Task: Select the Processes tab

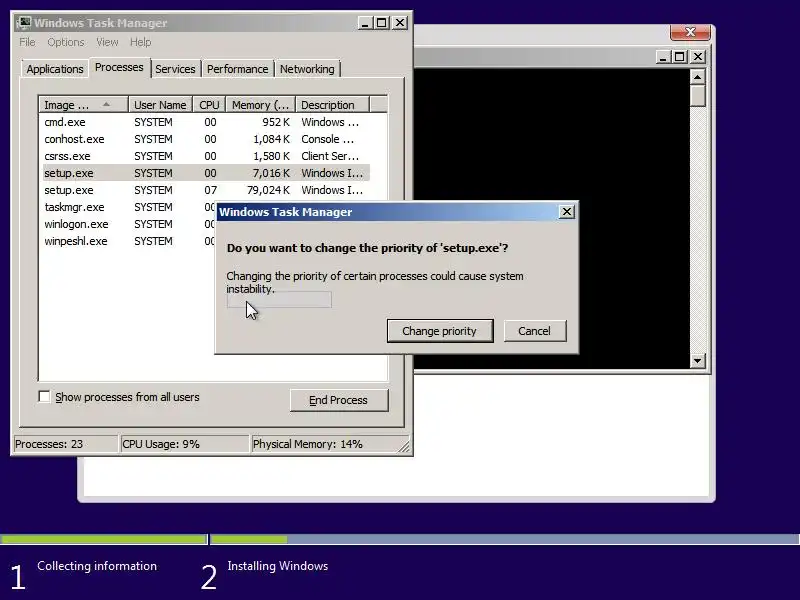Action: (119, 67)
